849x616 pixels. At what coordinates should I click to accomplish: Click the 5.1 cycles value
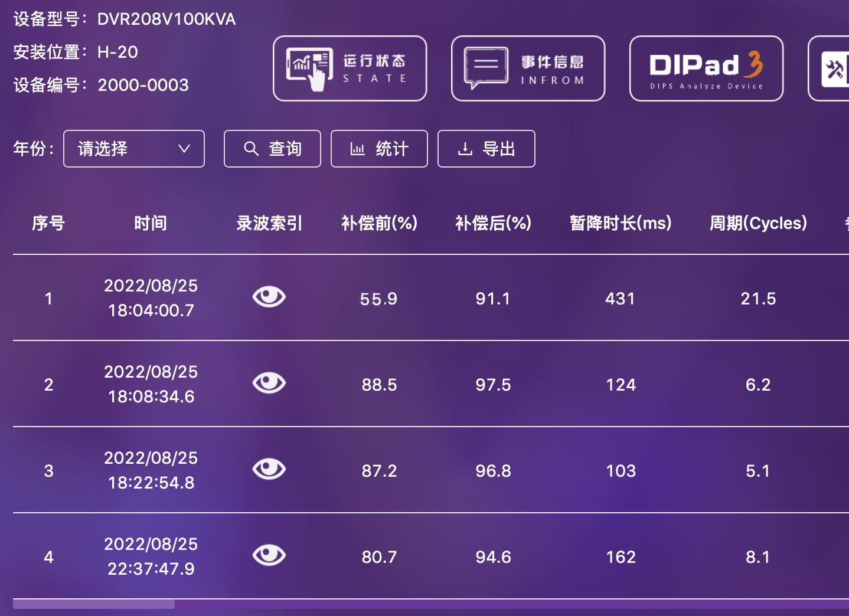tap(758, 471)
